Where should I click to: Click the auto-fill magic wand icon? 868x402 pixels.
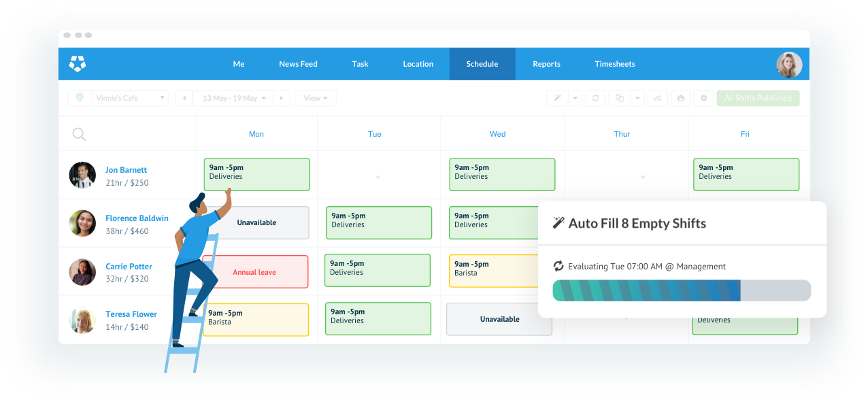(x=557, y=98)
